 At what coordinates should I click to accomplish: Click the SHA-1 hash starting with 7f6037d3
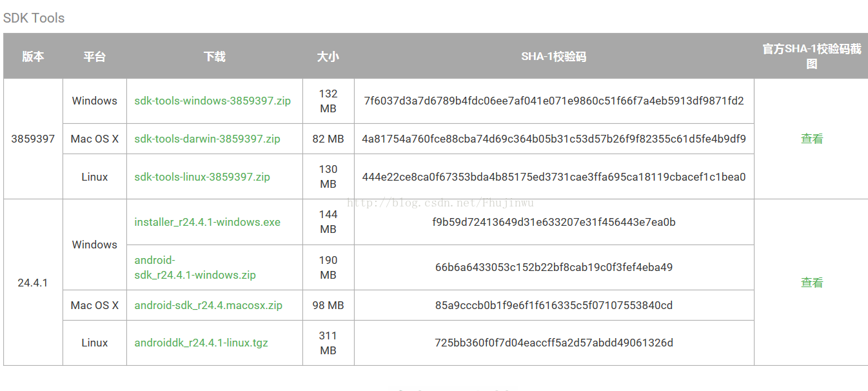pyautogui.click(x=553, y=101)
